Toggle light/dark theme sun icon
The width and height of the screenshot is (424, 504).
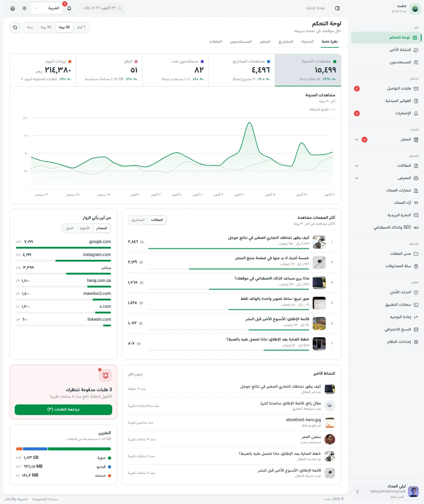pyautogui.click(x=25, y=8)
